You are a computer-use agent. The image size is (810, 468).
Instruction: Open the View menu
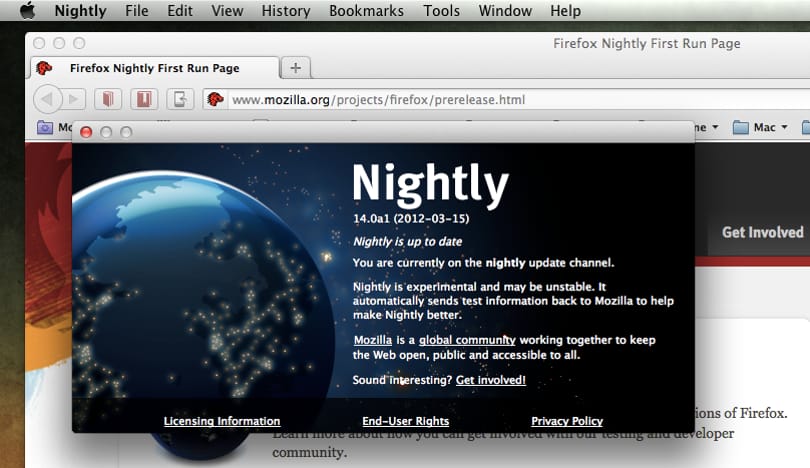pyautogui.click(x=227, y=10)
